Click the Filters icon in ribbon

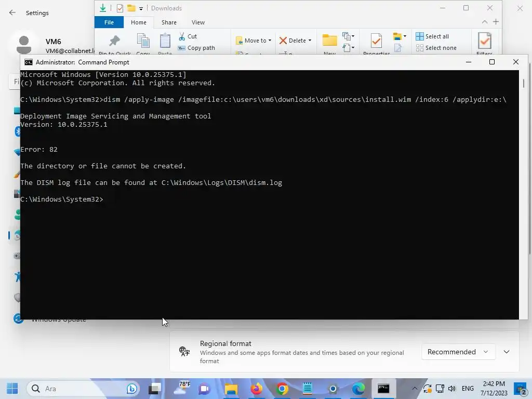(485, 41)
